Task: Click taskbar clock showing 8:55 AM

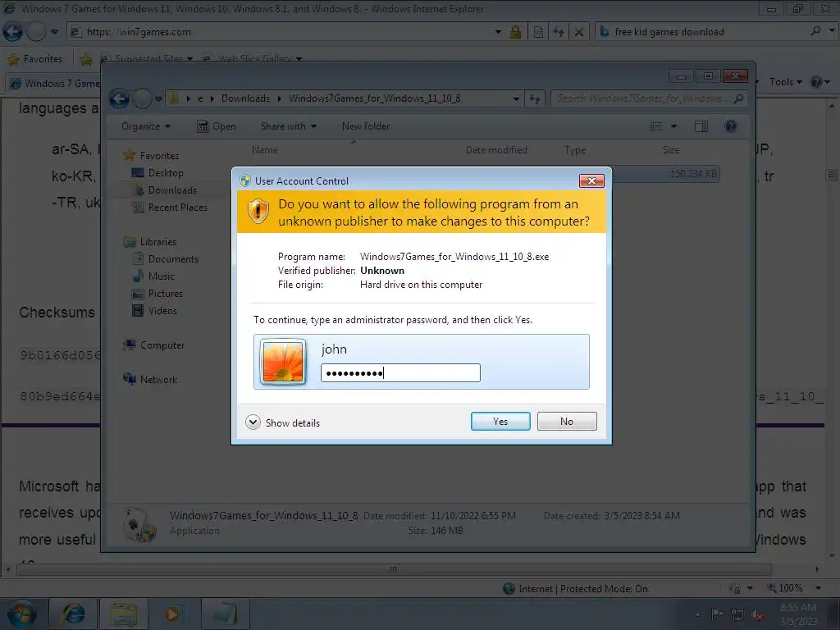Action: (798, 614)
